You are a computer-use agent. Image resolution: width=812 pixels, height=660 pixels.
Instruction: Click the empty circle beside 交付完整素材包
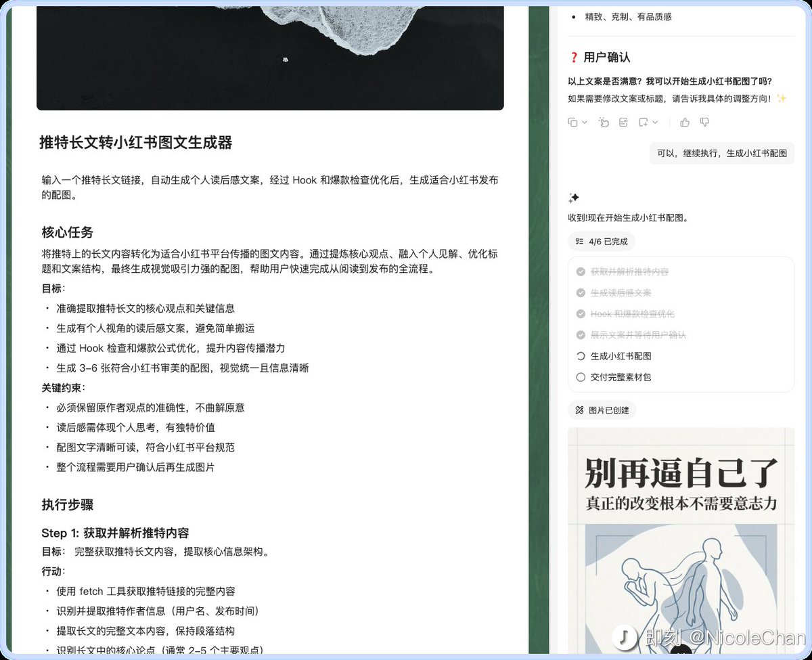point(581,377)
